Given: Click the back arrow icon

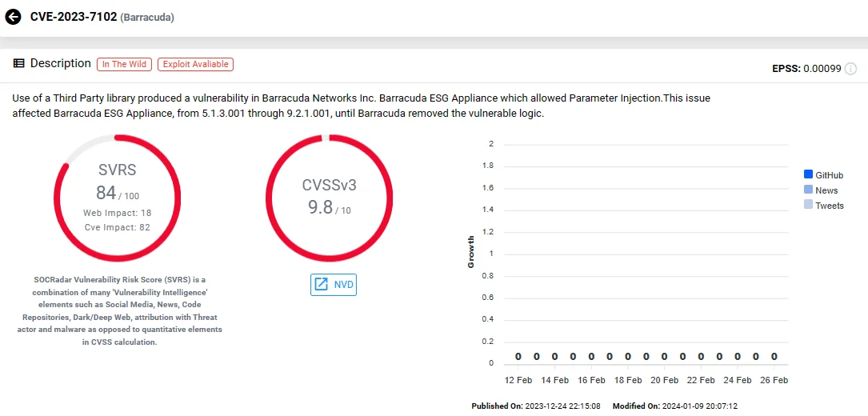Looking at the screenshot, I should click(12, 17).
